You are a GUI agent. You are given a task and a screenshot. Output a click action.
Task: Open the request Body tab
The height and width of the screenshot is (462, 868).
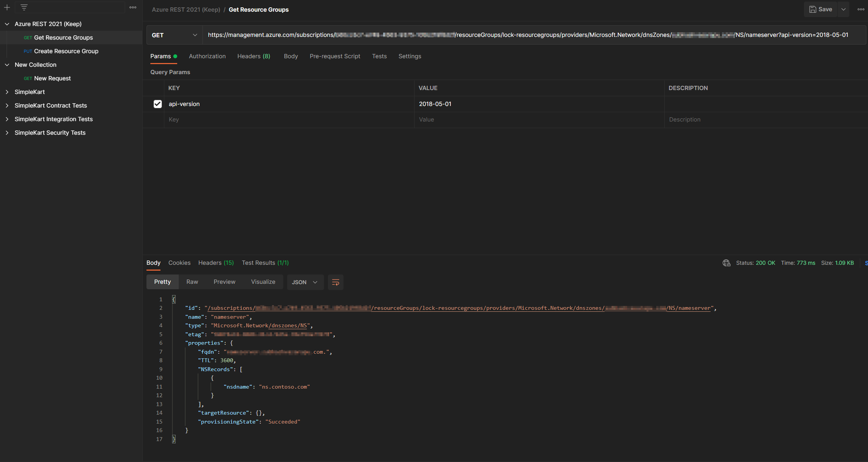291,56
